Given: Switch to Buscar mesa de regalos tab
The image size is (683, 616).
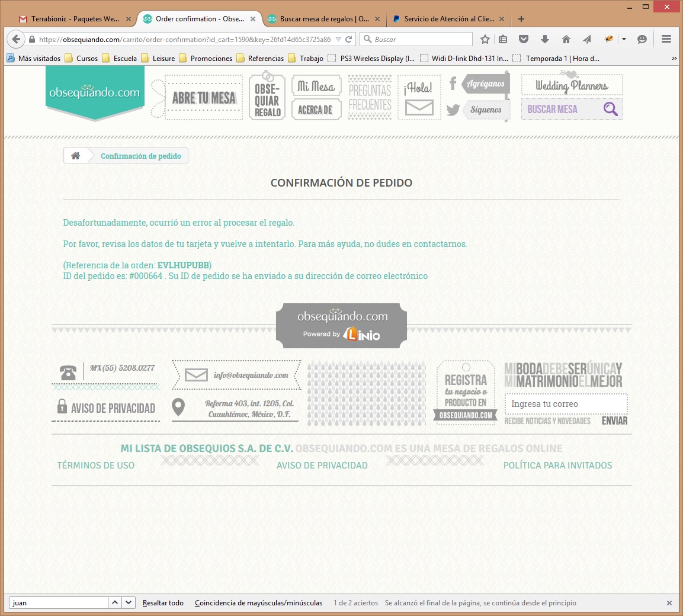Looking at the screenshot, I should click(324, 19).
